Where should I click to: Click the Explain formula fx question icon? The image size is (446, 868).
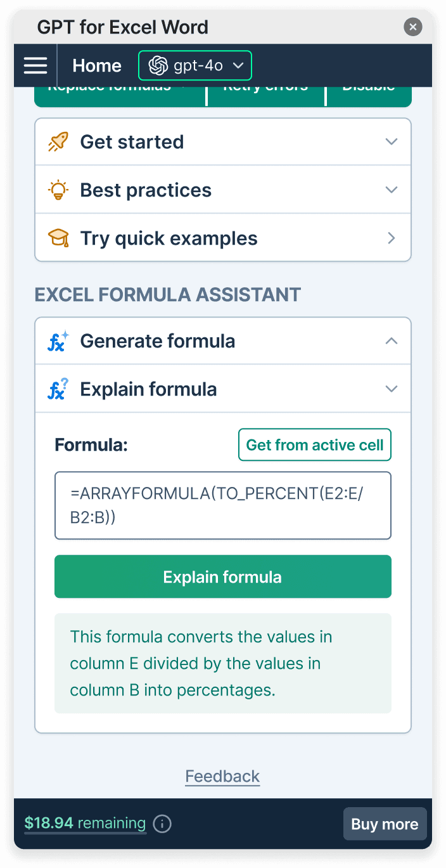[x=58, y=389]
